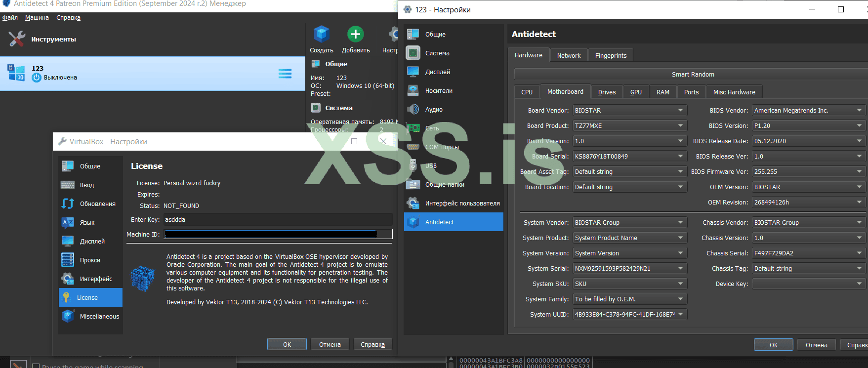The height and width of the screenshot is (368, 868).
Task: Click the Windows 10 icon of VM 123
Action: click(16, 73)
